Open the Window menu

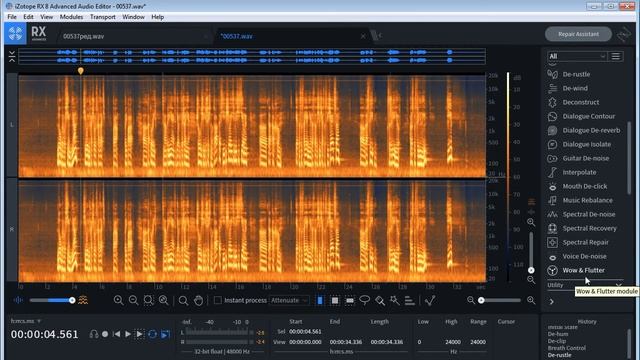tap(133, 17)
